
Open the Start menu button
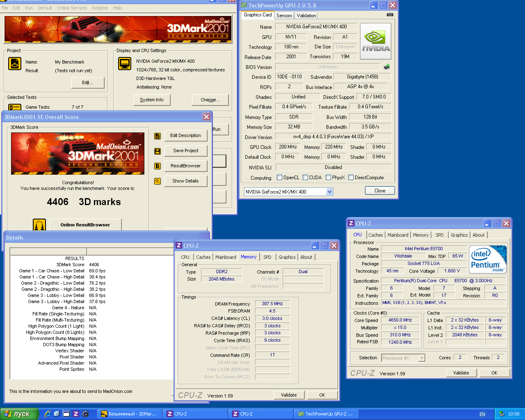19,414
